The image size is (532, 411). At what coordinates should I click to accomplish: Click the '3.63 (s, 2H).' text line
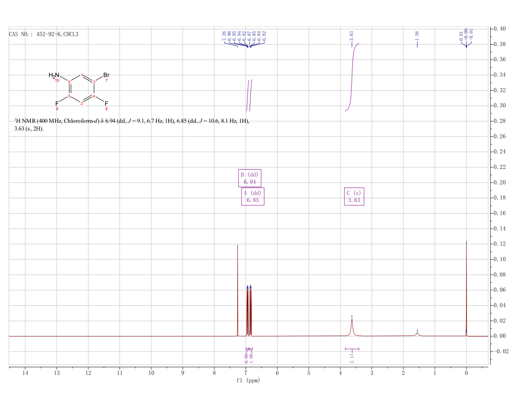pyautogui.click(x=28, y=129)
